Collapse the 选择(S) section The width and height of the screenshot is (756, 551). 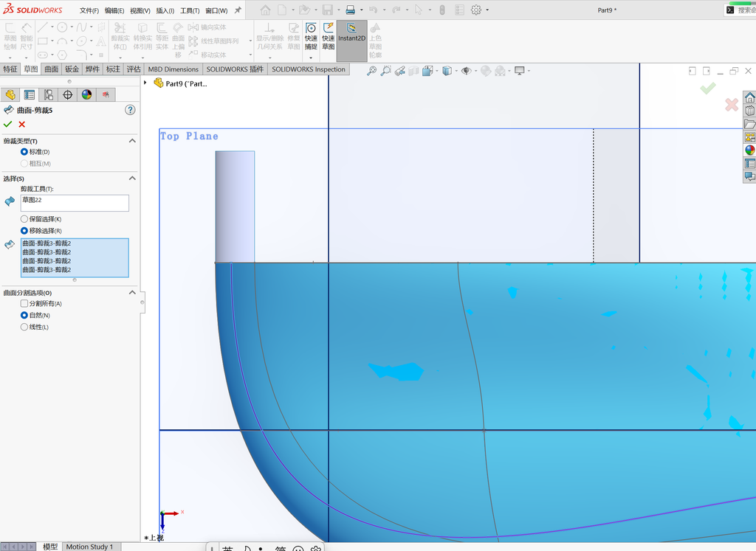tap(132, 179)
